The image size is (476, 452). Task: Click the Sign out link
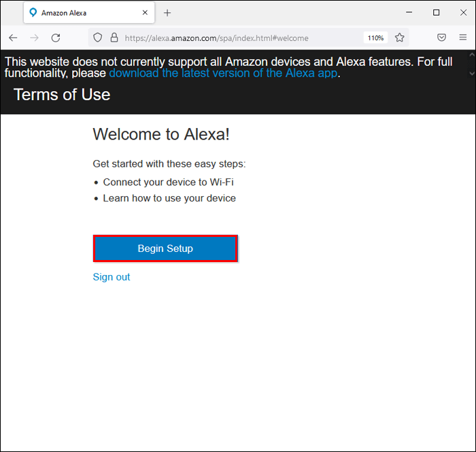[x=112, y=277]
